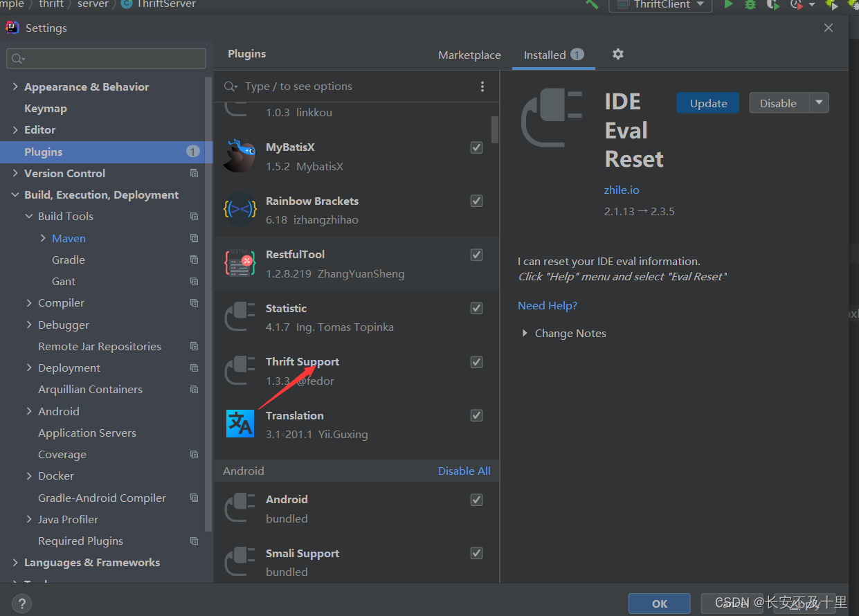
Task: Expand Change Notes section
Action: click(x=525, y=333)
